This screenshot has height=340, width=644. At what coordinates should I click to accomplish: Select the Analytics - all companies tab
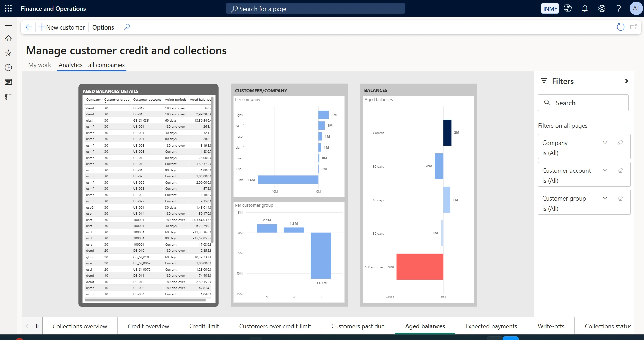click(92, 65)
